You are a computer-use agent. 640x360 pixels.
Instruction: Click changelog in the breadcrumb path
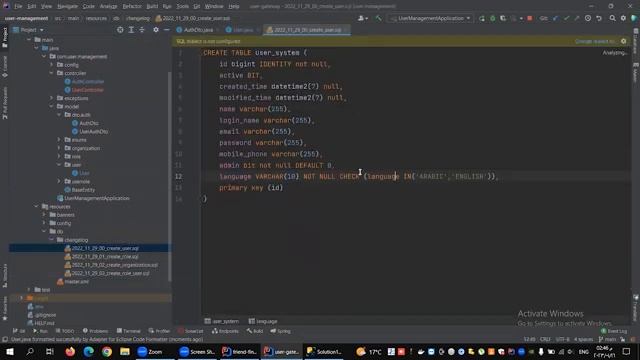(138, 18)
